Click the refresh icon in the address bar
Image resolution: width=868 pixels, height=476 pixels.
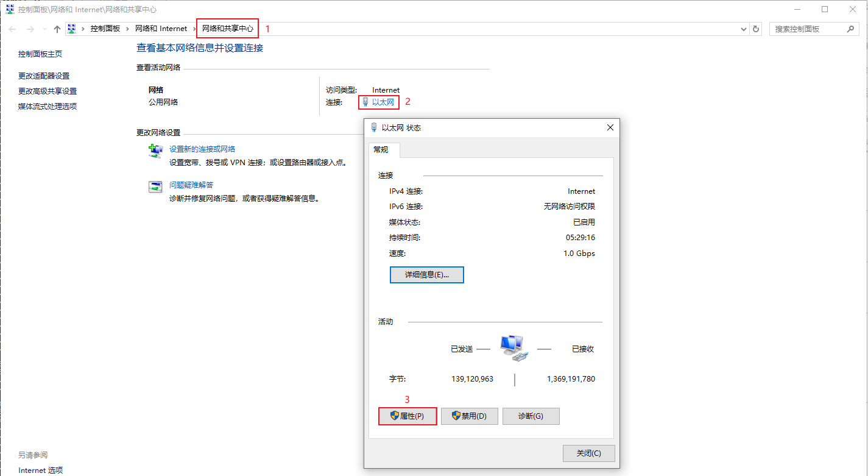(x=756, y=29)
